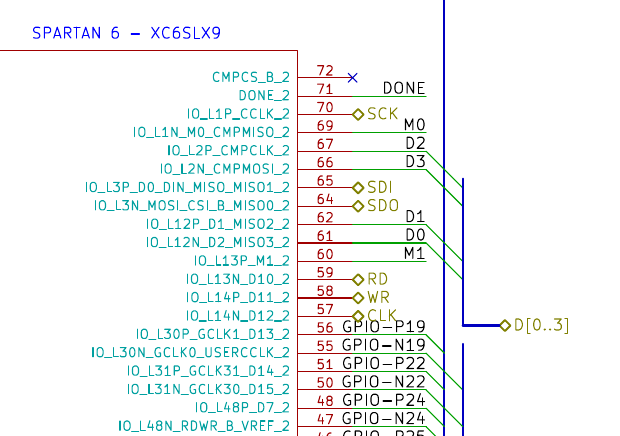Viewport: 620px width, 436px height.
Task: Click pin number 59
Action: coord(325,273)
